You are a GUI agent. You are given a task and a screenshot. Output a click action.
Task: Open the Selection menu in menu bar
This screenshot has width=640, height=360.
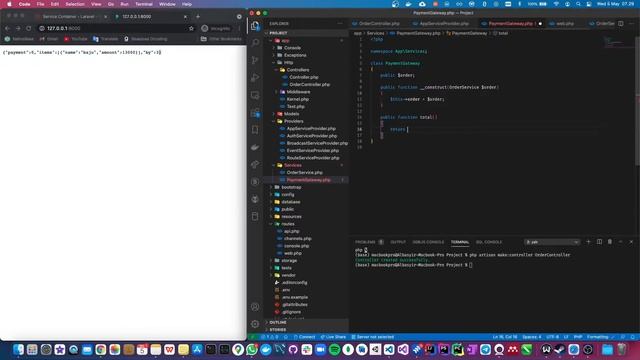[75, 4]
